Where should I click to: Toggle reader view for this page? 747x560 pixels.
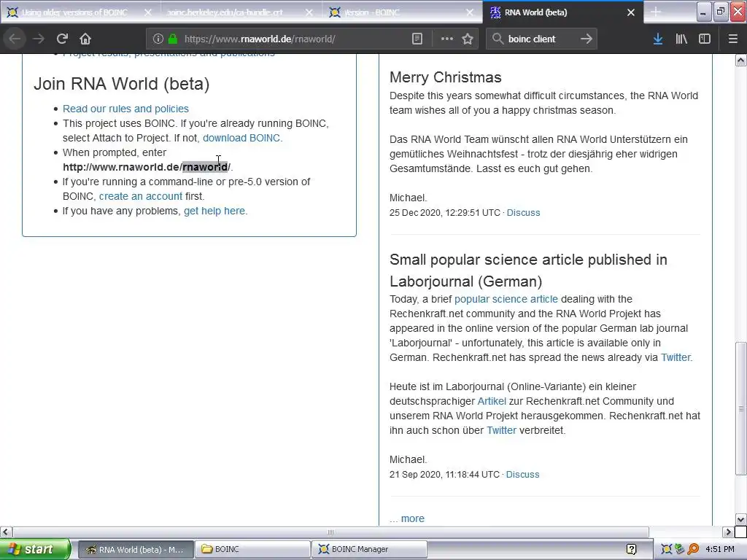[x=417, y=39]
